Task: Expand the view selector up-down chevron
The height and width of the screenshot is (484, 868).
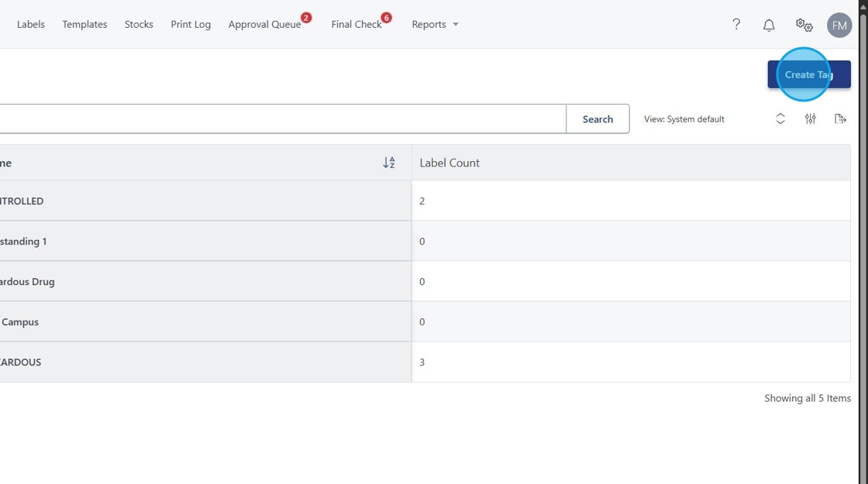Action: click(x=780, y=119)
